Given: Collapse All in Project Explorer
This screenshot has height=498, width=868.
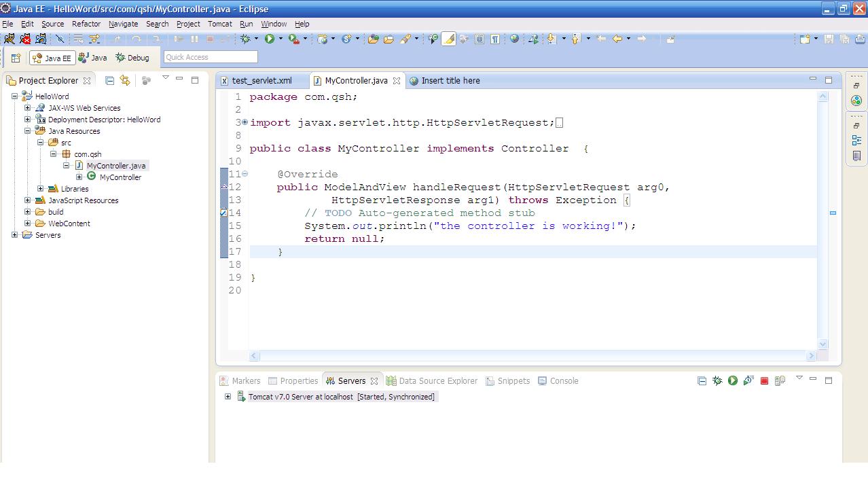Looking at the screenshot, I should click(109, 80).
